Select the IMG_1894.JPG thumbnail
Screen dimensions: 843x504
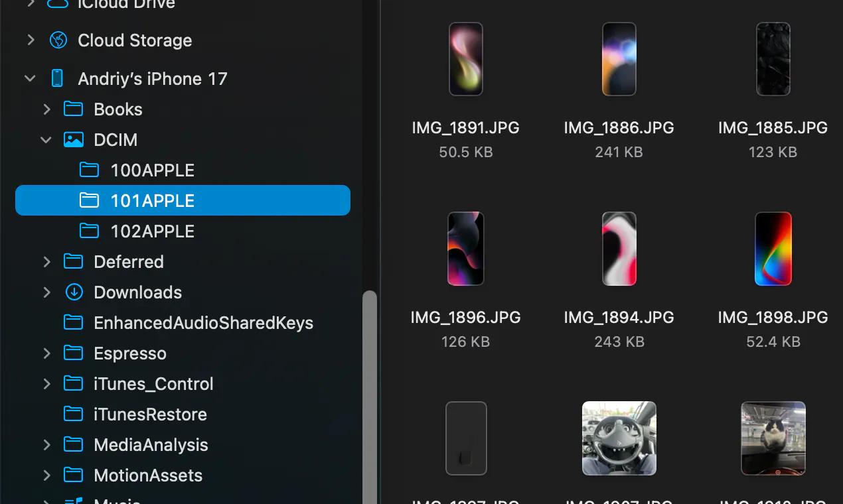(619, 249)
